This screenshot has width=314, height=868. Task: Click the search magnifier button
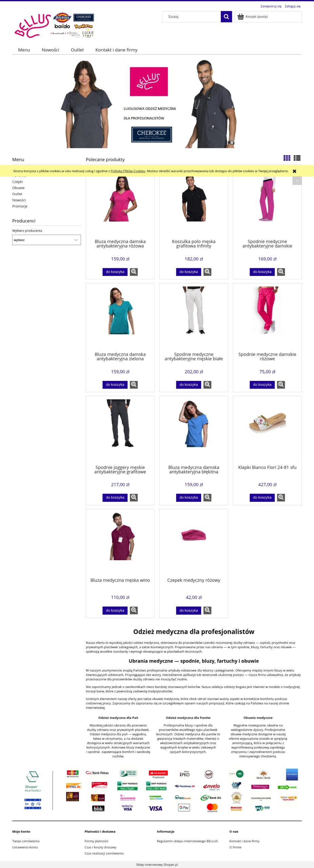(x=226, y=17)
